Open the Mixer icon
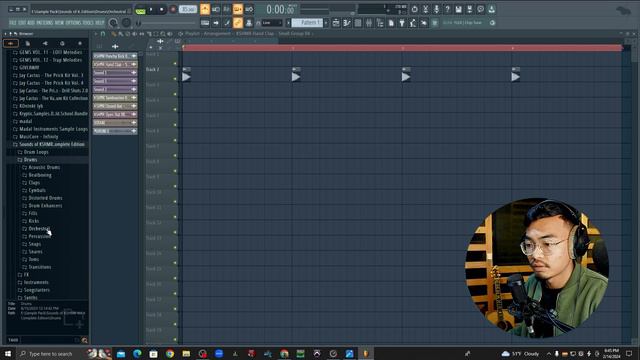Viewport: 640px width, 360px height. point(369,23)
